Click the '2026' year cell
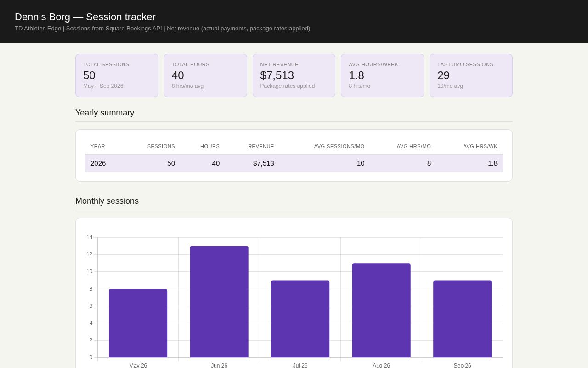Image resolution: width=588 pixels, height=368 pixels. point(98,163)
